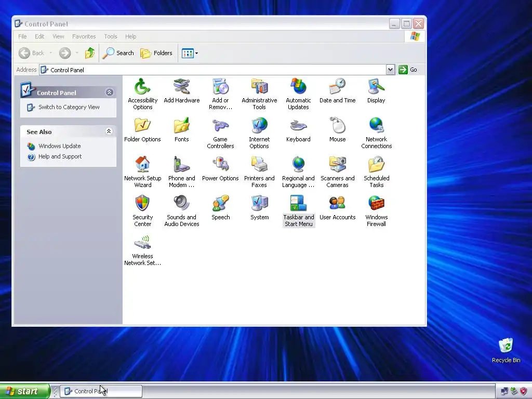Collapse the Control Panel sidebar section

tap(109, 92)
